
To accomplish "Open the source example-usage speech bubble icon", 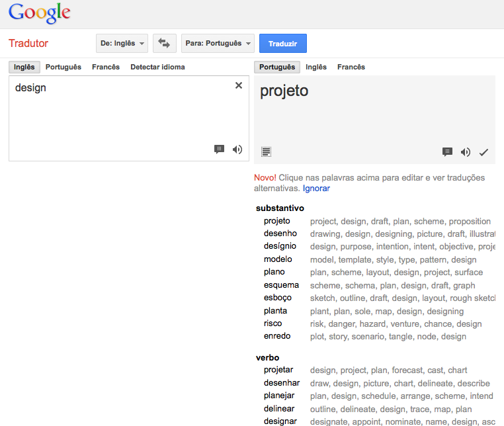I will coord(219,149).
